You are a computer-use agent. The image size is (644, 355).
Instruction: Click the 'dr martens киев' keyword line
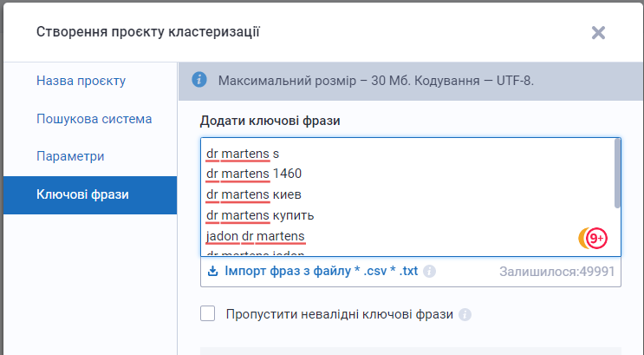[x=254, y=194]
